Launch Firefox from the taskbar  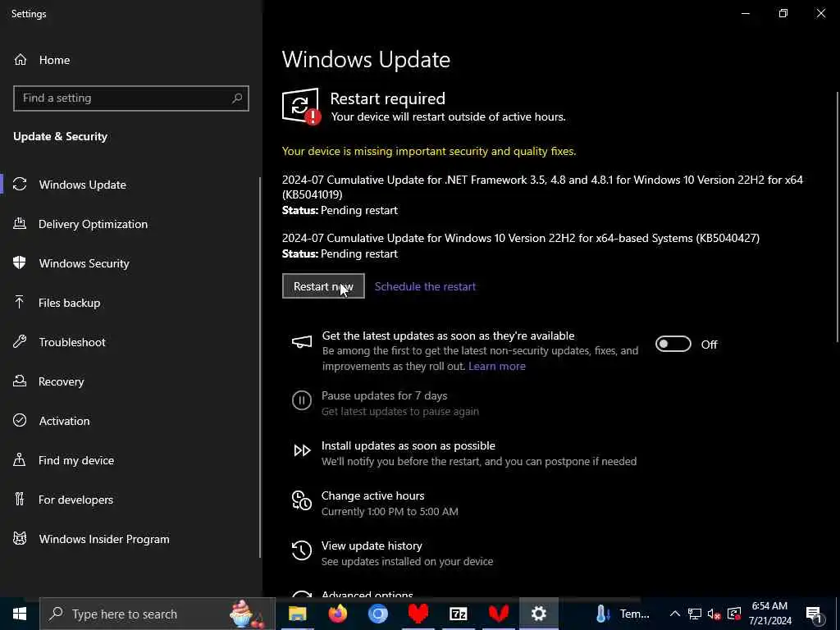pos(337,614)
